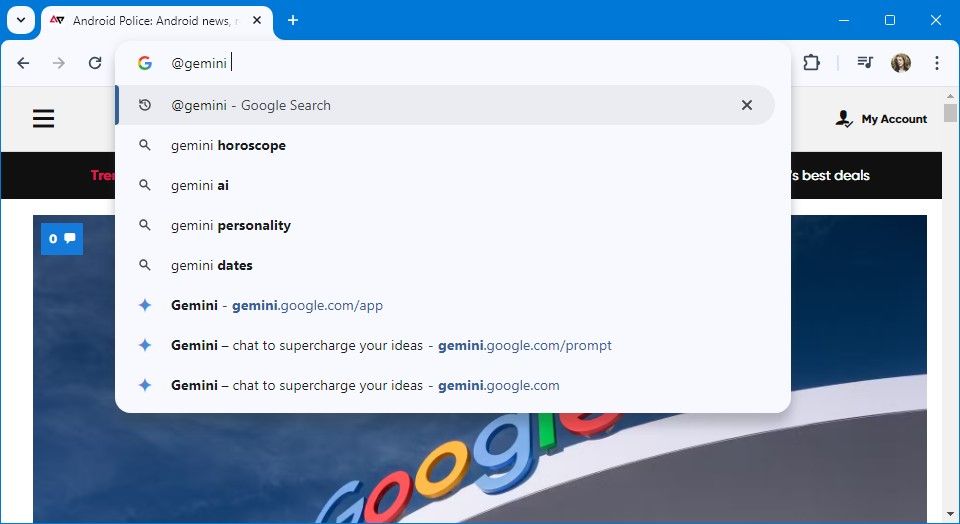Open Android Police hamburger menu

pyautogui.click(x=43, y=119)
